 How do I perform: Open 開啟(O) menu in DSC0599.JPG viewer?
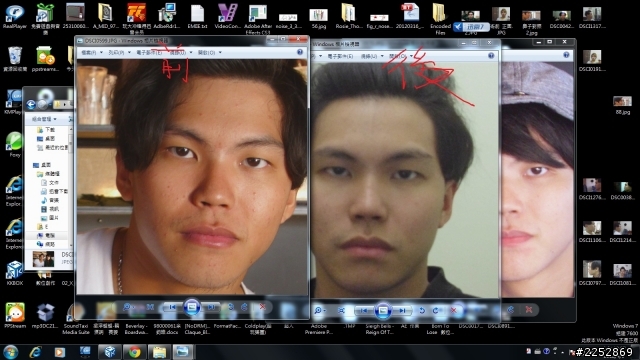pyautogui.click(x=207, y=53)
